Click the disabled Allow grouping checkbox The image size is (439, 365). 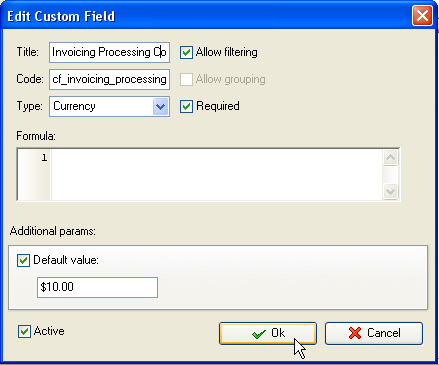click(x=186, y=79)
